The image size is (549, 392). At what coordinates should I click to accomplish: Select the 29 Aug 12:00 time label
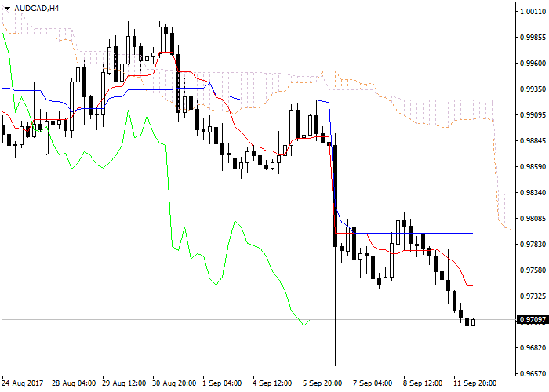click(x=124, y=383)
